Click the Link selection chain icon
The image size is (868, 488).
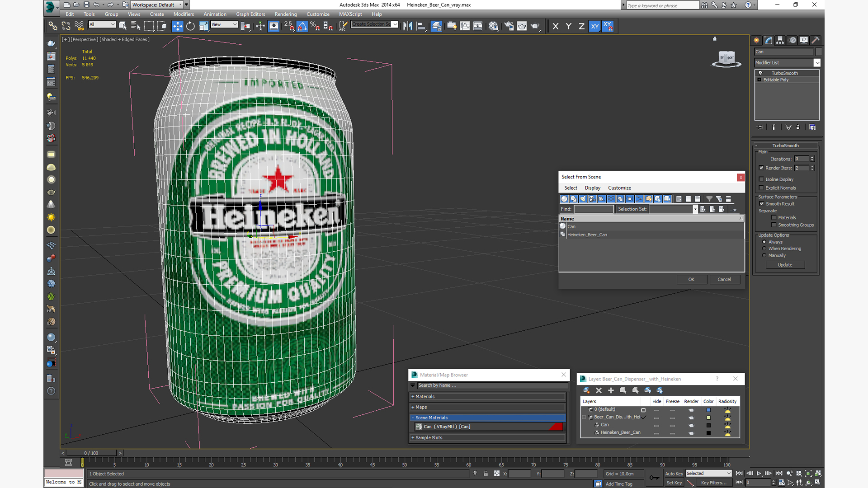tap(52, 26)
